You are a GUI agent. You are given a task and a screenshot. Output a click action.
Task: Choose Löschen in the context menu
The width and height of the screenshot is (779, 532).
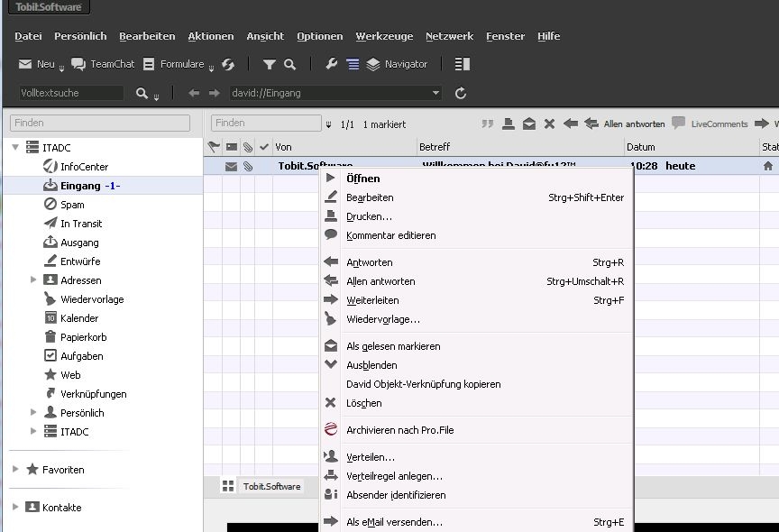point(476,403)
